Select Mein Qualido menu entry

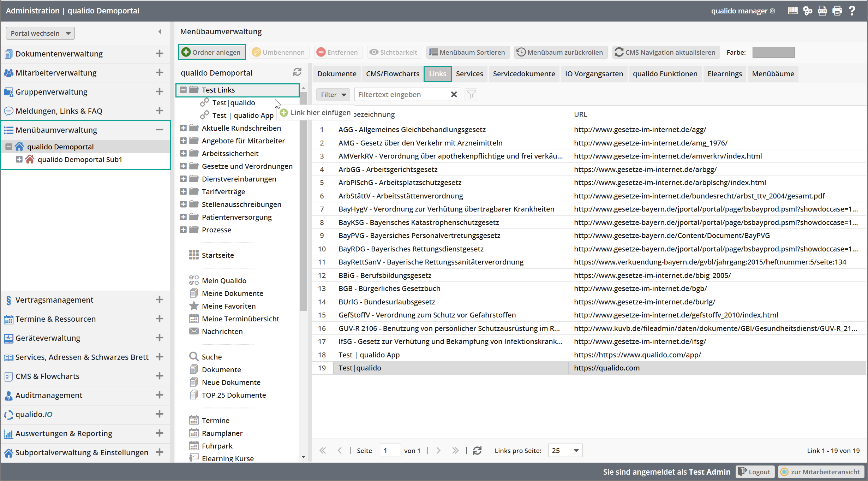coord(218,280)
